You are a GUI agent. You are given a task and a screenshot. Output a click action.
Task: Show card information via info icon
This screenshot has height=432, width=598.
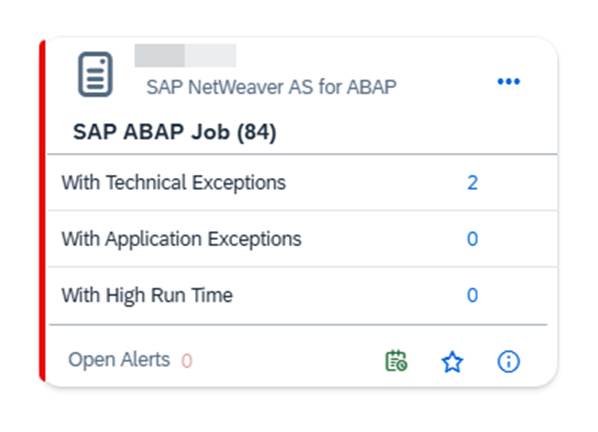click(x=508, y=361)
